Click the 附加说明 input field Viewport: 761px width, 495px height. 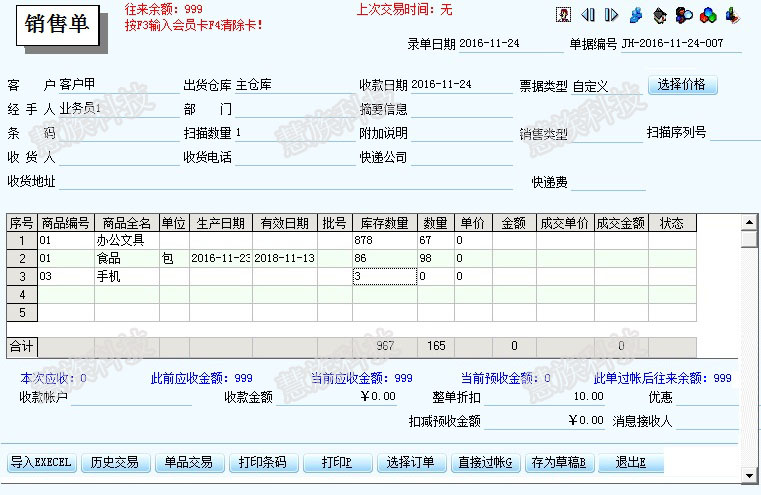(462, 133)
